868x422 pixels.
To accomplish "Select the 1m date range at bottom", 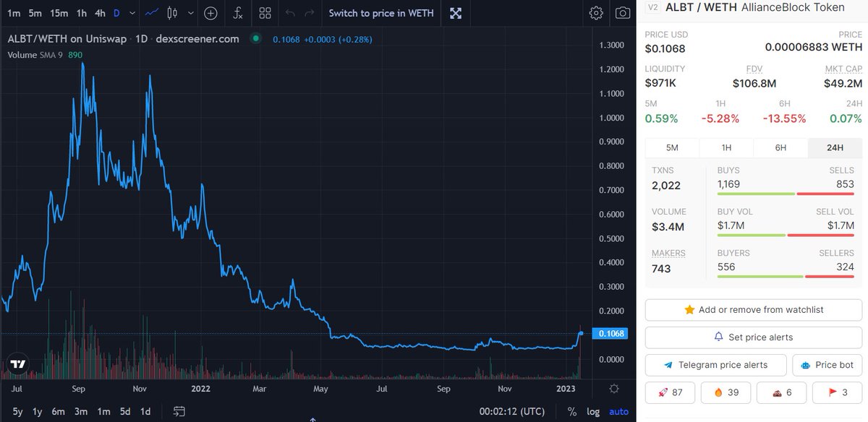I will [x=103, y=411].
